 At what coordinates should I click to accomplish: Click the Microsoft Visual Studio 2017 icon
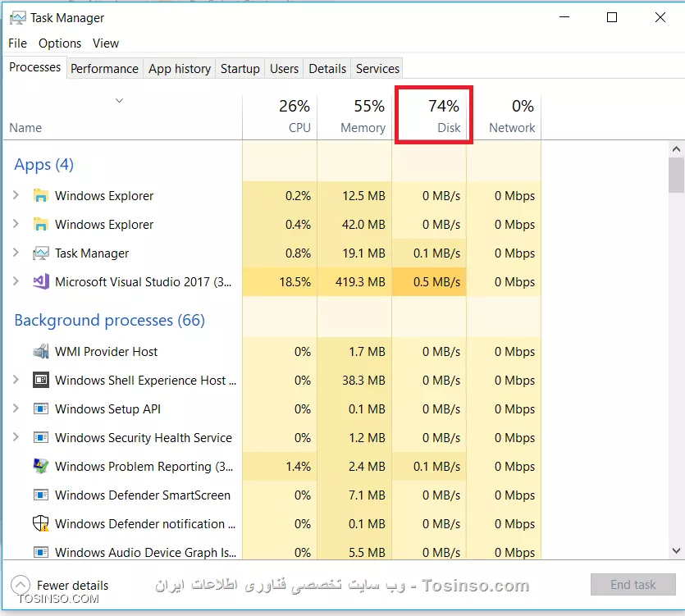click(41, 281)
